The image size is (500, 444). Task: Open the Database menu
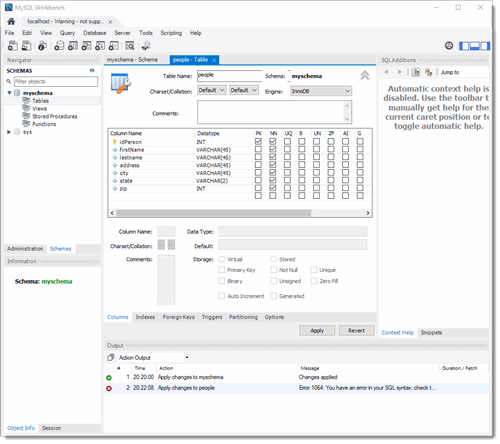point(95,33)
